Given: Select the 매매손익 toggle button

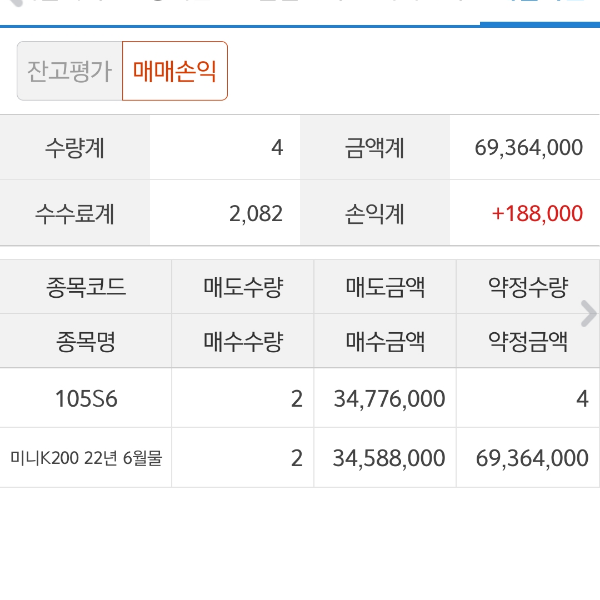Looking at the screenshot, I should tap(175, 71).
